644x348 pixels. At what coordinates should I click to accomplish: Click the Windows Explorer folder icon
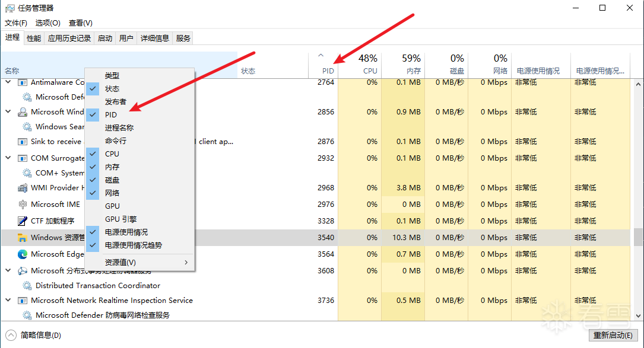coord(23,238)
